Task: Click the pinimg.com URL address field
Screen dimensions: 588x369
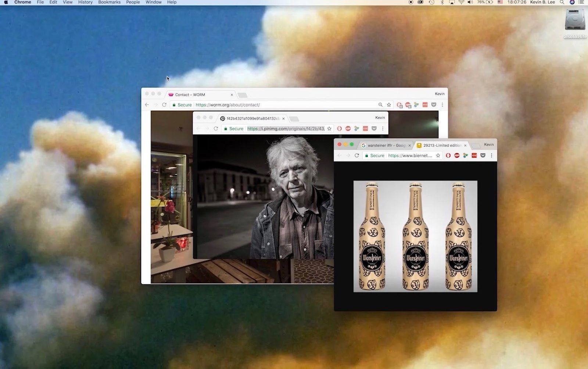Action: coord(286,129)
